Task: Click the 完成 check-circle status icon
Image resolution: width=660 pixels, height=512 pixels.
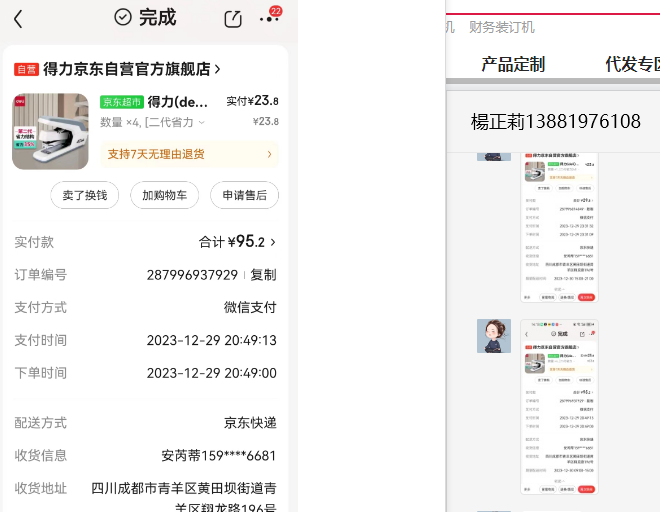Action: [123, 17]
